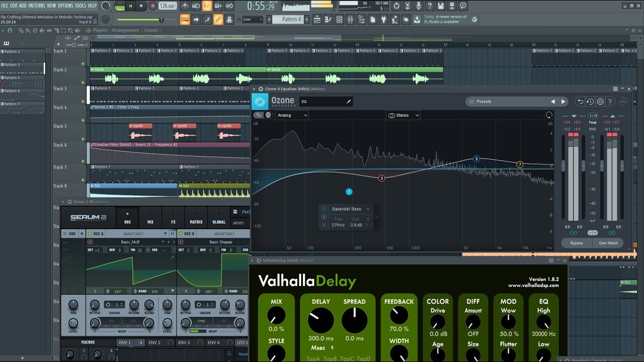Toggle Serum OSC A enable light
Viewport: 644px width, 362px height.
(x=90, y=234)
